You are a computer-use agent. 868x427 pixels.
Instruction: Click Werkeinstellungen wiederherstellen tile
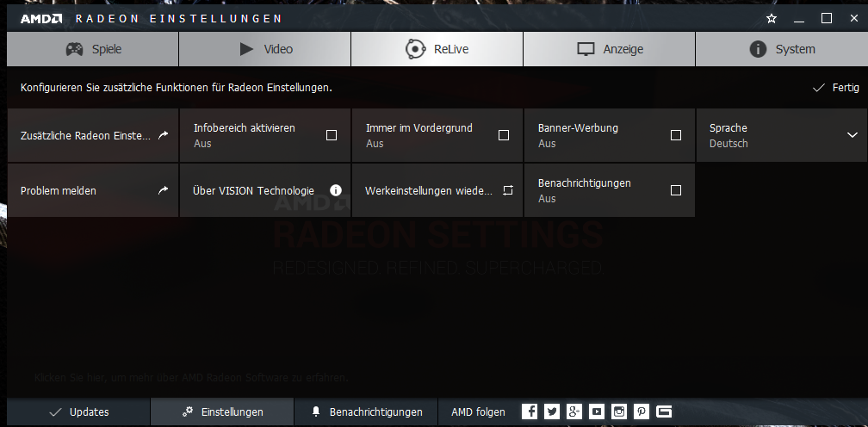coord(437,190)
